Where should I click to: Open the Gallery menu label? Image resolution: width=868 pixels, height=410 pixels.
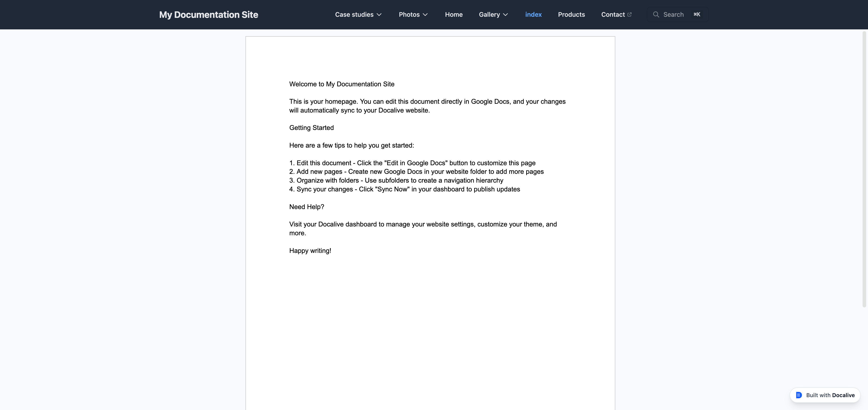[489, 14]
